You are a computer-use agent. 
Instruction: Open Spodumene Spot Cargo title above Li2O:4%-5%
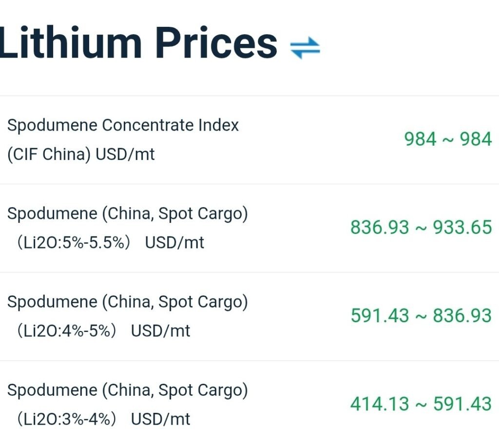(x=128, y=302)
